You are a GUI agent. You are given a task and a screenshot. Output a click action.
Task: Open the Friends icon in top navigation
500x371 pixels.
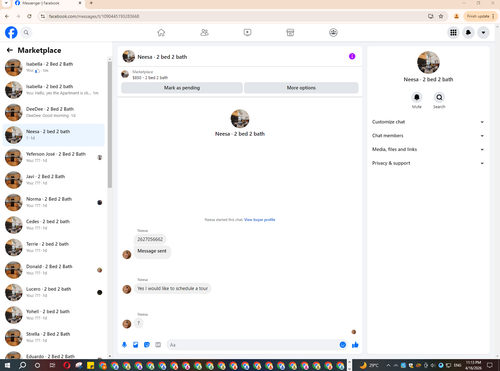click(204, 33)
